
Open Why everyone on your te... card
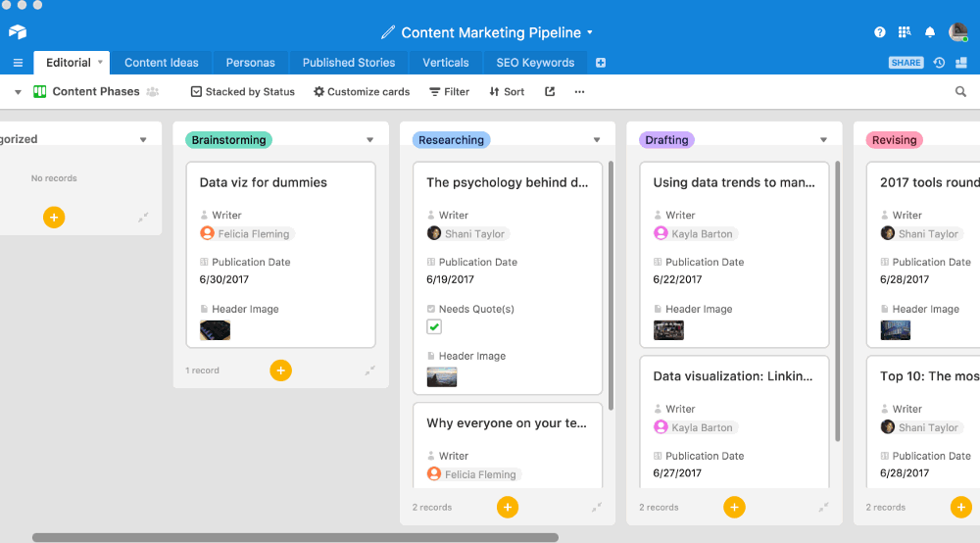point(508,445)
